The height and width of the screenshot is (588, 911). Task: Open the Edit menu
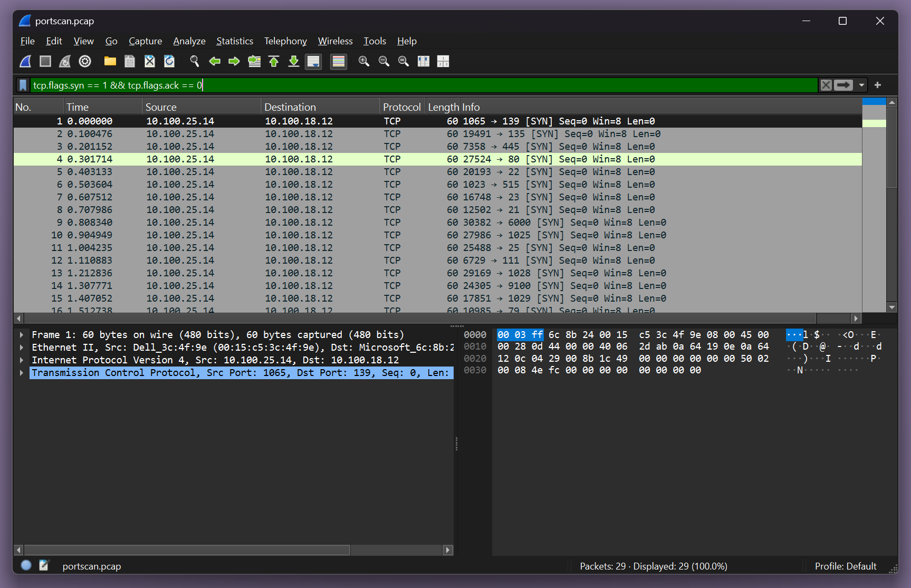(x=54, y=41)
